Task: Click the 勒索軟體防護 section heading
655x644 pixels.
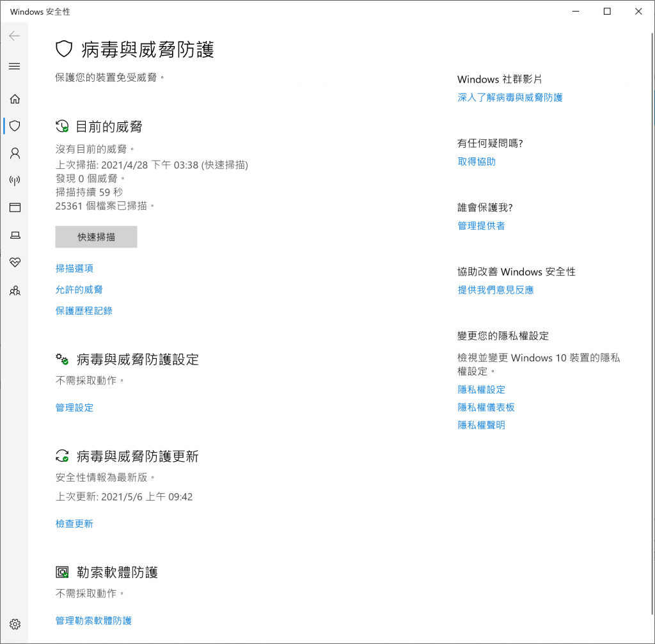Action: [117, 572]
